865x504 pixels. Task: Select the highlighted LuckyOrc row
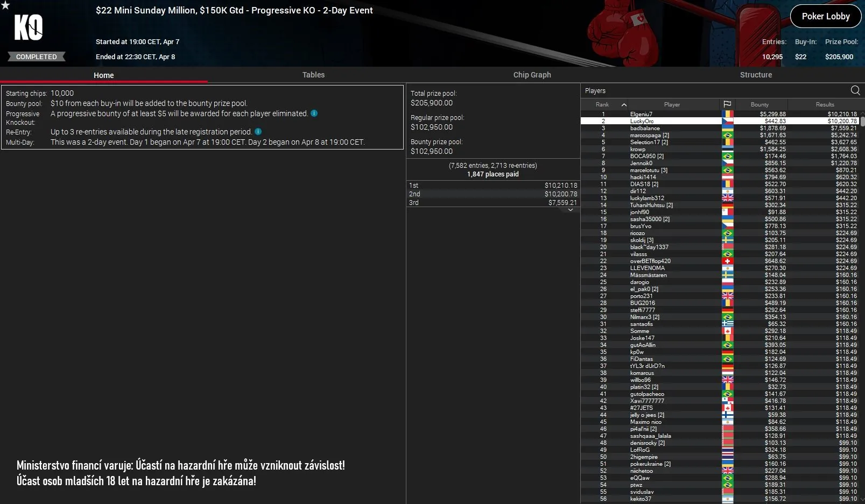pyautogui.click(x=720, y=121)
